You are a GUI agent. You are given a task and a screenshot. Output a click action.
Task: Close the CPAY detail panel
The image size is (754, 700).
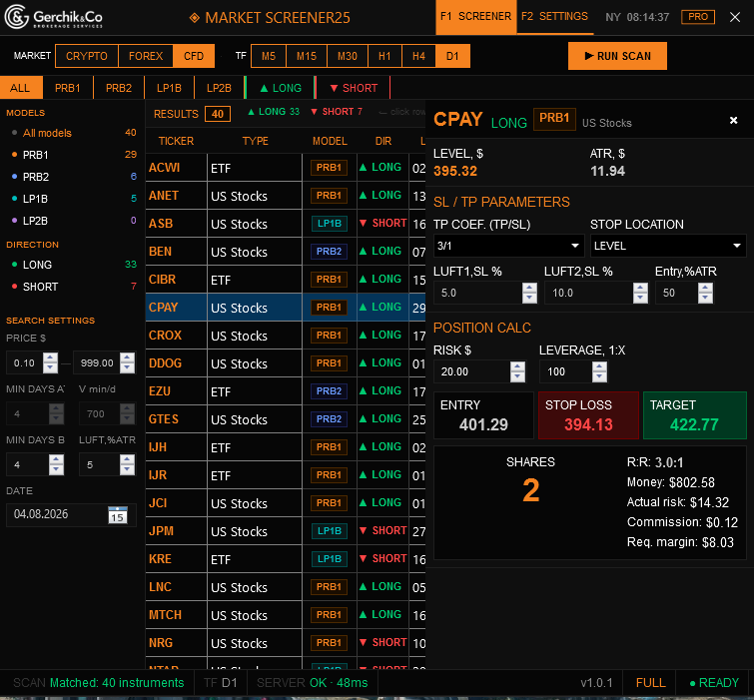(733, 120)
